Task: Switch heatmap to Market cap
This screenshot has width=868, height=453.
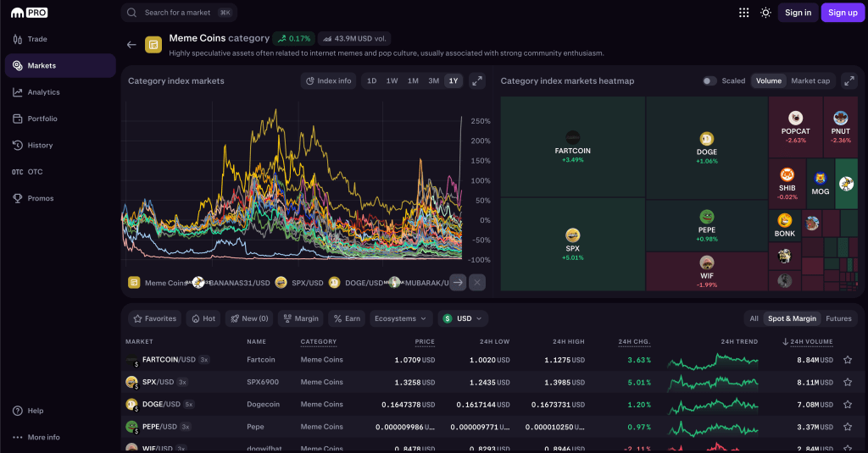Action: (810, 81)
